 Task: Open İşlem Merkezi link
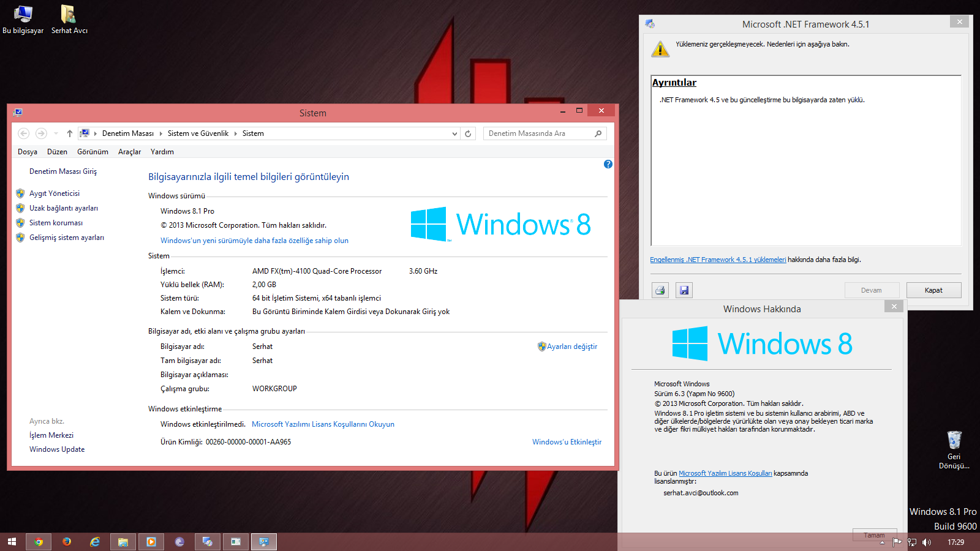click(x=51, y=435)
